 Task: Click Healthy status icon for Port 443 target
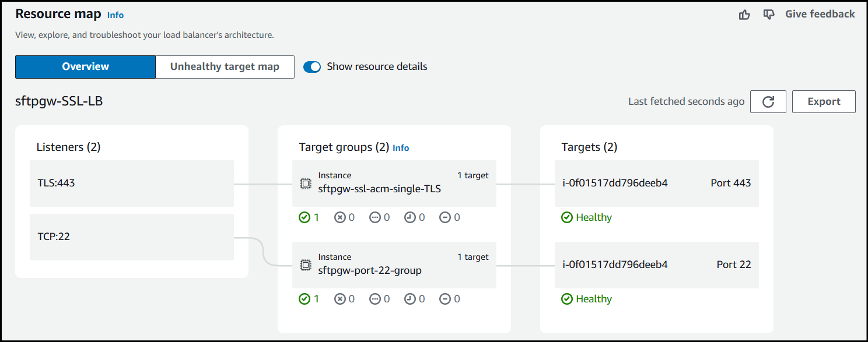tap(566, 217)
